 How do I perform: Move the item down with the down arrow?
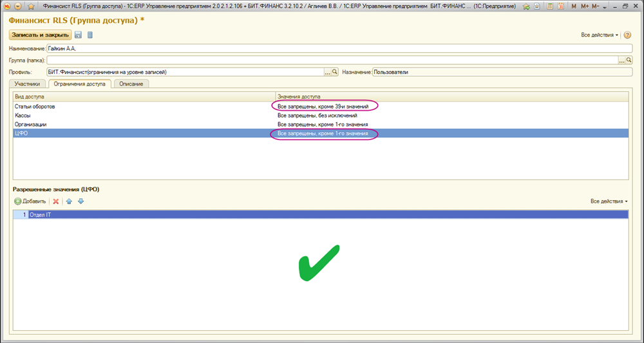pyautogui.click(x=80, y=201)
